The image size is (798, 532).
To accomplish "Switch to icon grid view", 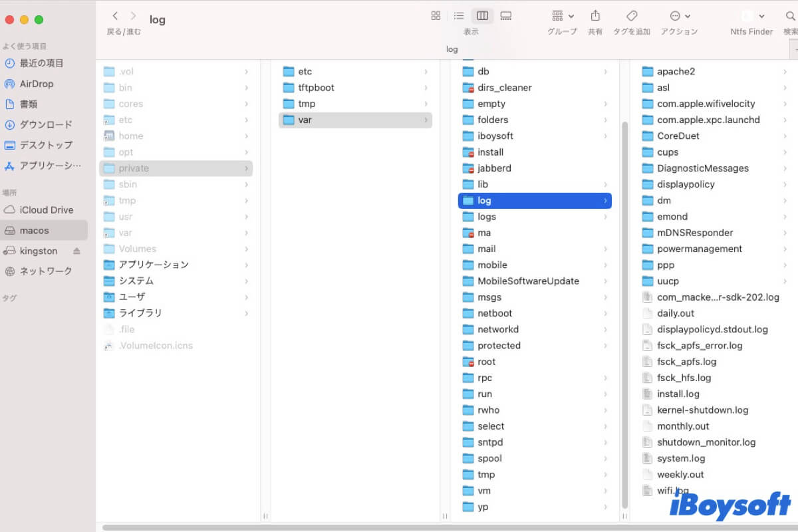I will 436,16.
